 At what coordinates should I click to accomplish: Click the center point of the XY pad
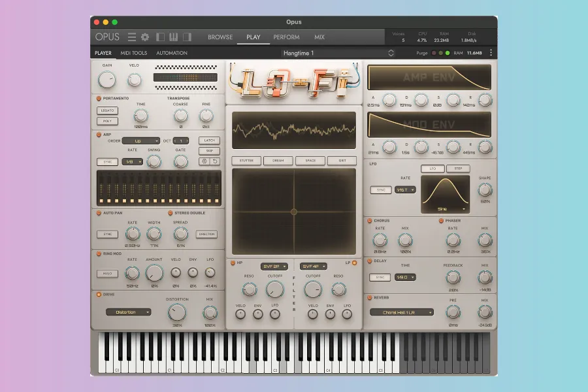coord(294,212)
